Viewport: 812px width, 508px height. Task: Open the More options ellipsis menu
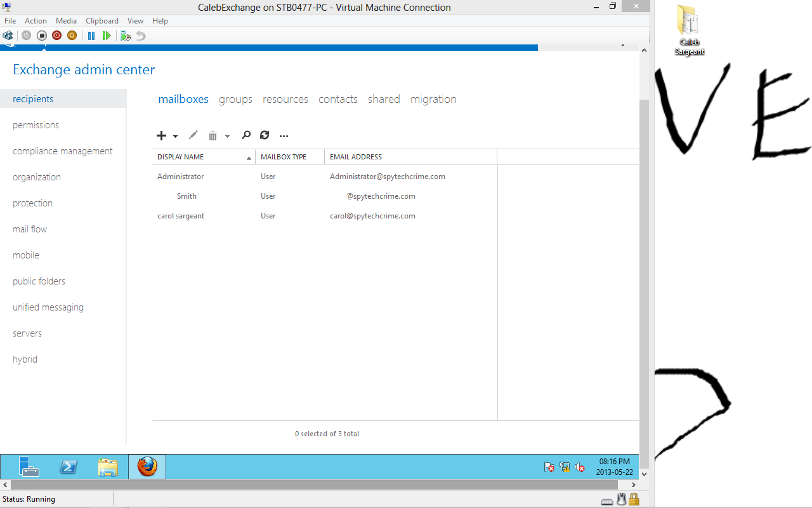(284, 136)
